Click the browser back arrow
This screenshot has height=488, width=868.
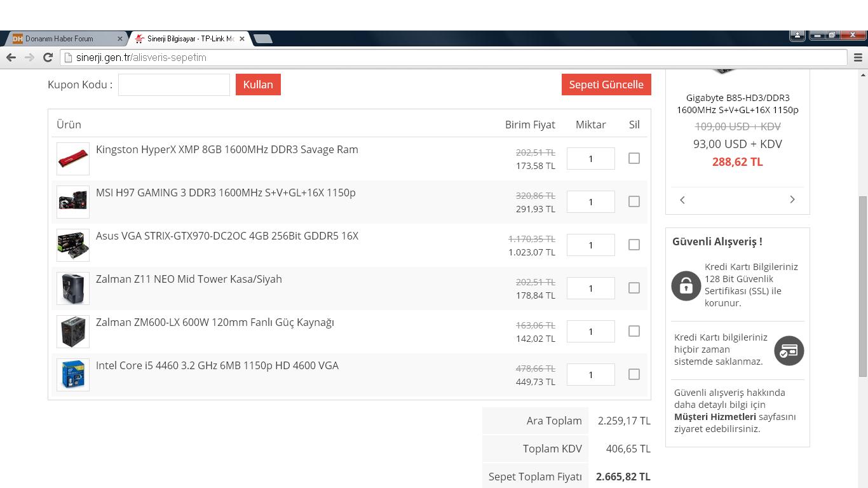coord(11,57)
